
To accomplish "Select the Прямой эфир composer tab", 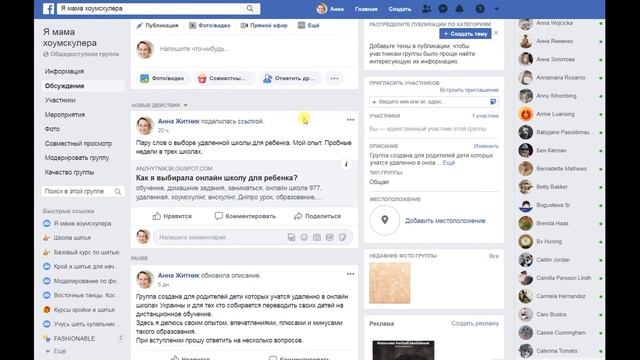I will click(x=264, y=25).
